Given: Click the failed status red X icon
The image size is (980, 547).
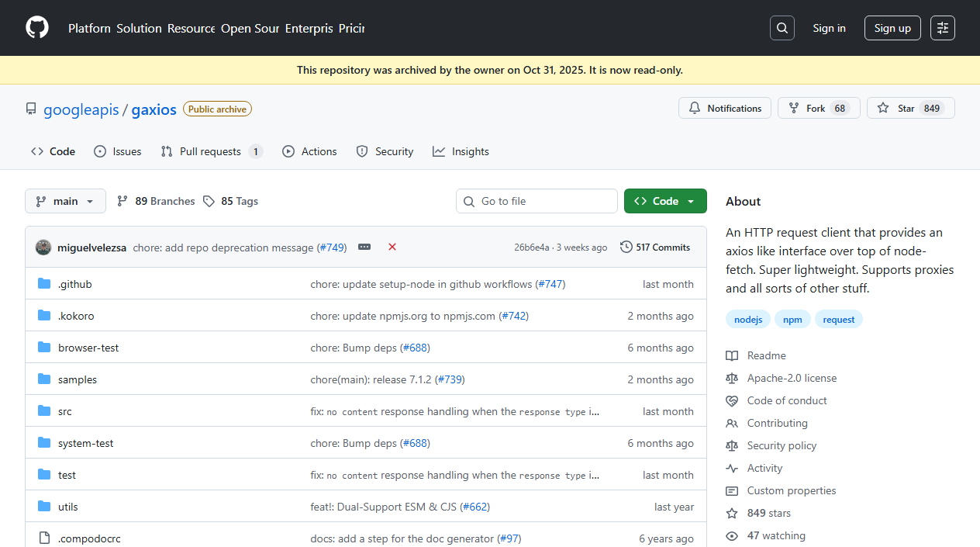Looking at the screenshot, I should 392,247.
